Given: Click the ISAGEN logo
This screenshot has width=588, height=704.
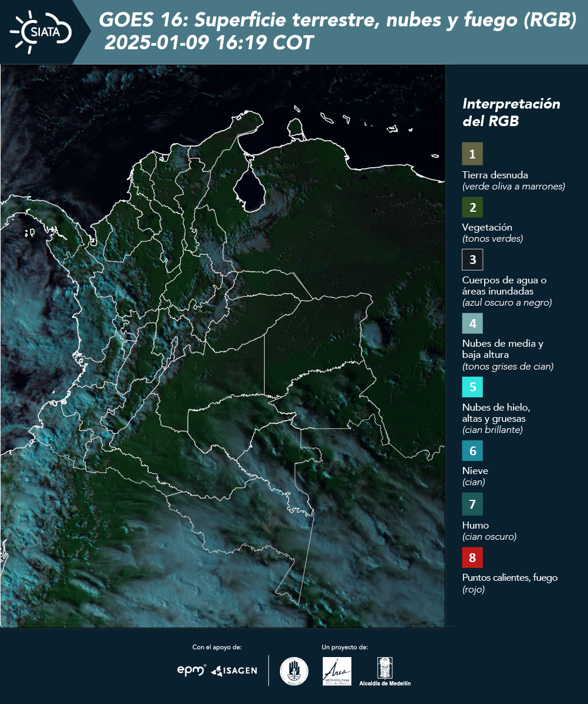Looking at the screenshot, I should pos(234,671).
